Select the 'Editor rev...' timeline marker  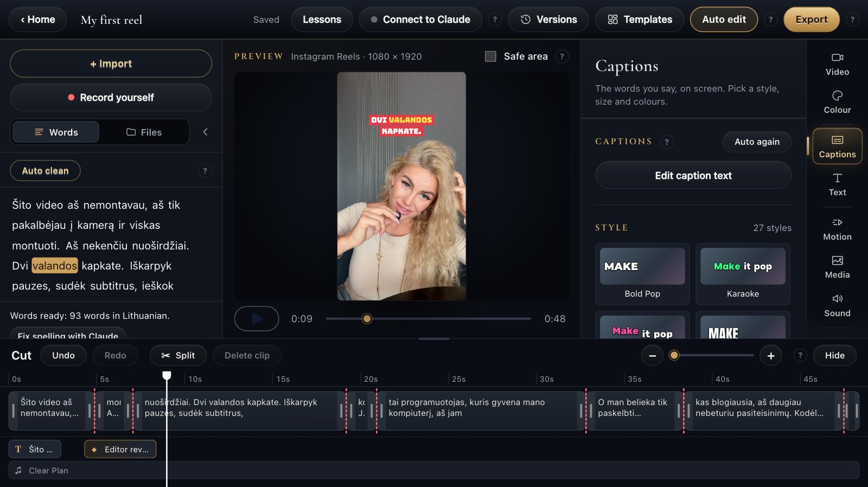[120, 450]
